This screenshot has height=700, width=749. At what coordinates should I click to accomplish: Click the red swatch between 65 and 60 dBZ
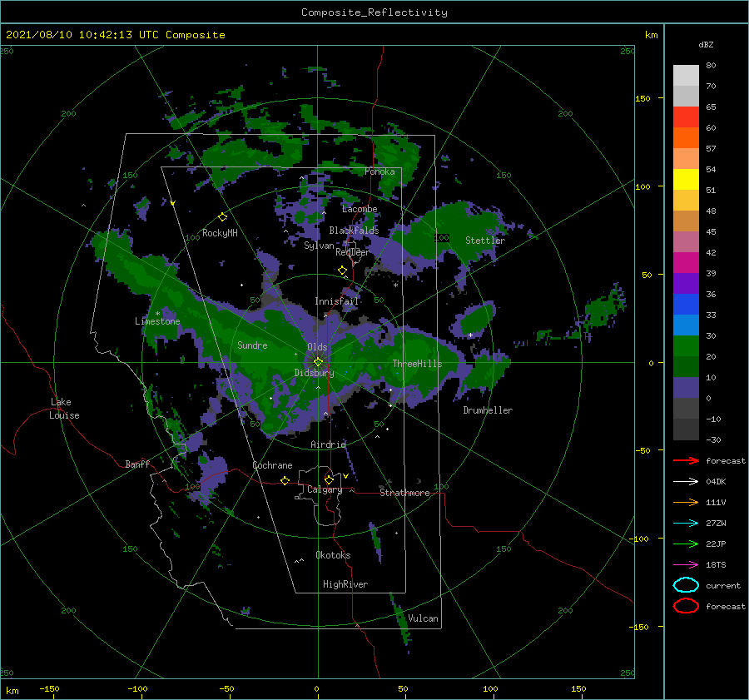coord(686,117)
